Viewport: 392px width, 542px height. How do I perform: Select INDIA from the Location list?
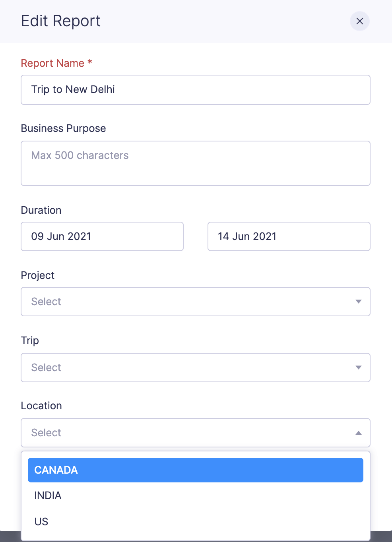pos(196,496)
